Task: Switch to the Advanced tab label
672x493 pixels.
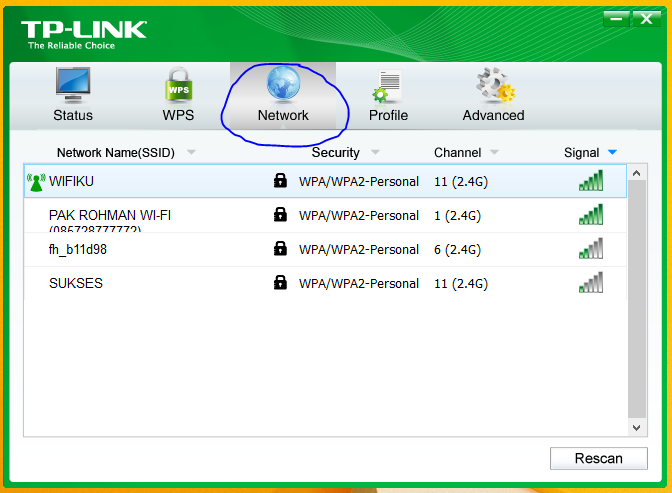Action: (493, 115)
